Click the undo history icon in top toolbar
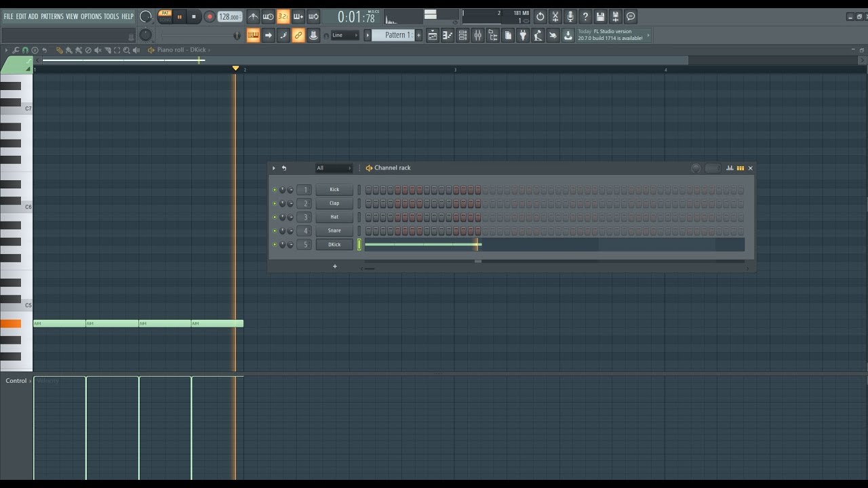Viewport: 868px width, 488px height. coord(540,16)
